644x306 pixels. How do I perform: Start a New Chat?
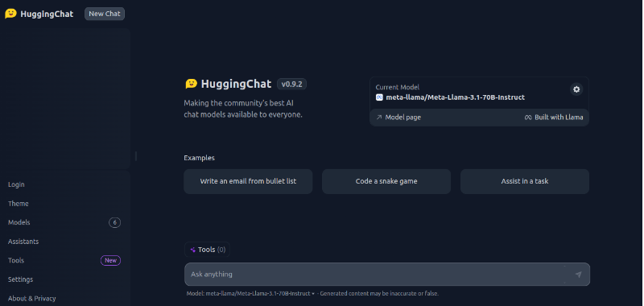pos(105,14)
